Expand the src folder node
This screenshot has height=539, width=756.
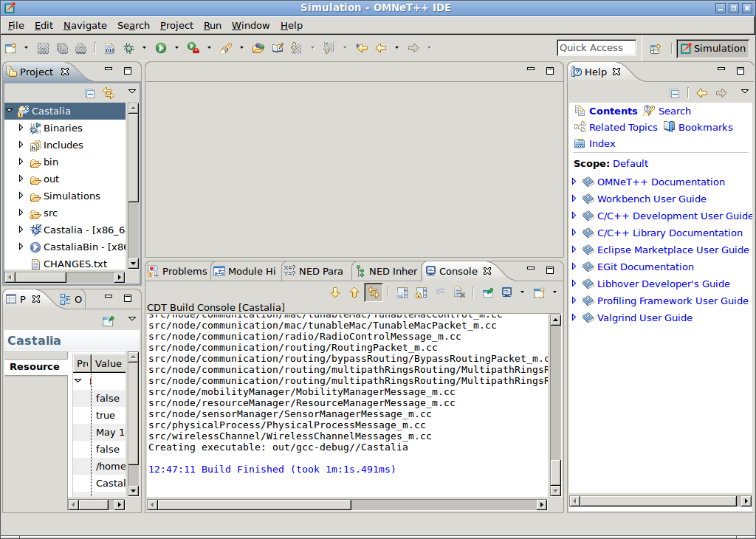[21, 212]
